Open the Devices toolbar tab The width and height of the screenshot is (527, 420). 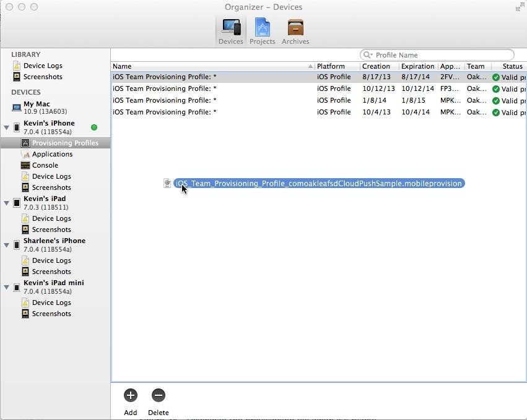pyautogui.click(x=230, y=30)
